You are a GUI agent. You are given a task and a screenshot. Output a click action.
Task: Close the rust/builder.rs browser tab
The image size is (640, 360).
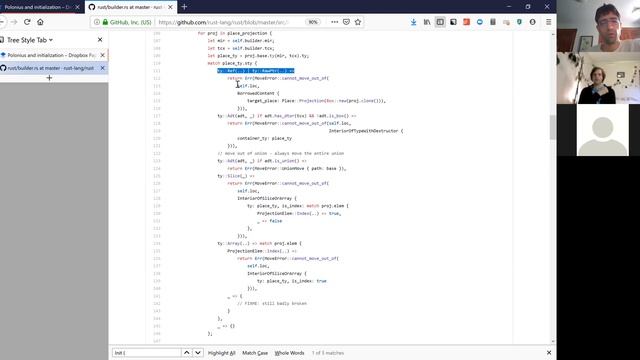170,7
